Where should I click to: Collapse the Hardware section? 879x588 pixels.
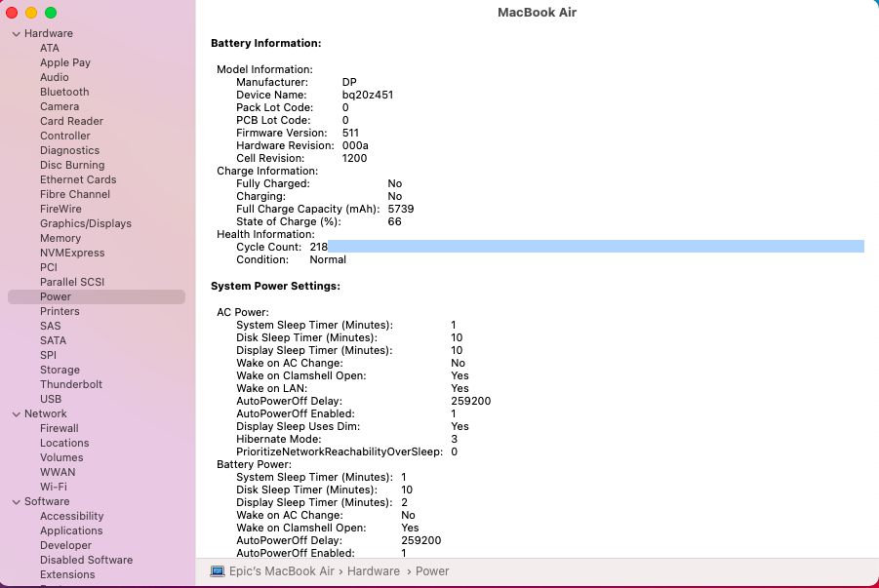[17, 34]
